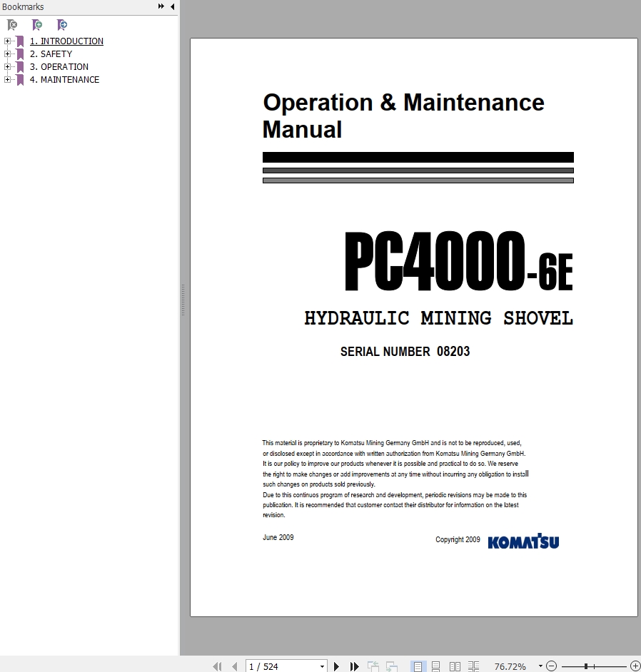Select single page layout mode
641x672 pixels.
(x=417, y=666)
